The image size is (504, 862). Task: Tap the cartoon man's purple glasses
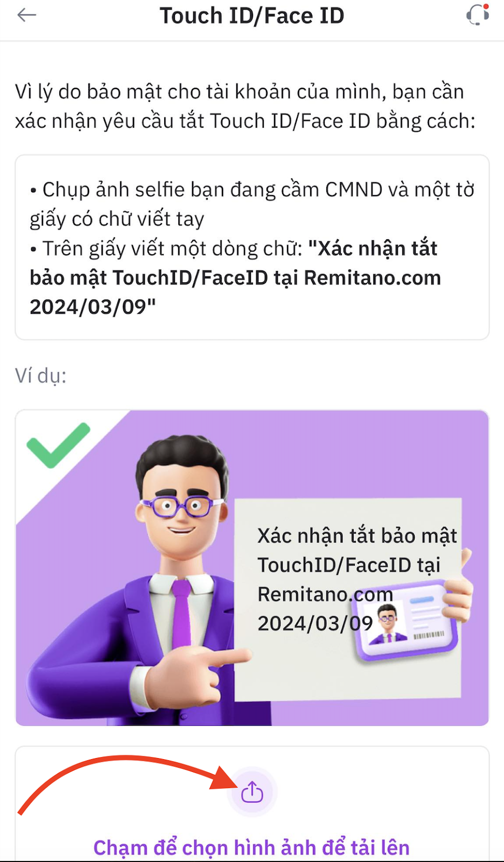[x=181, y=507]
